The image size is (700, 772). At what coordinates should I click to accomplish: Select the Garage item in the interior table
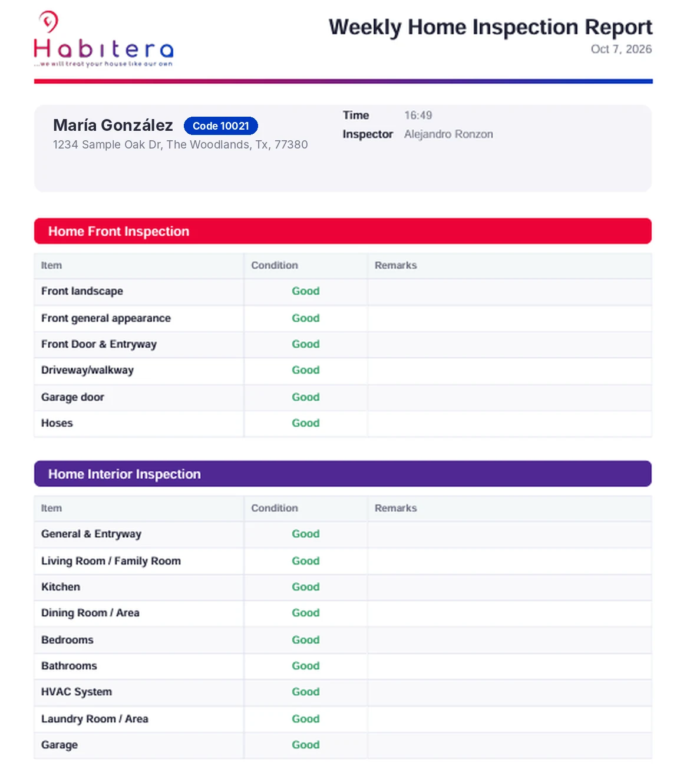(x=60, y=745)
